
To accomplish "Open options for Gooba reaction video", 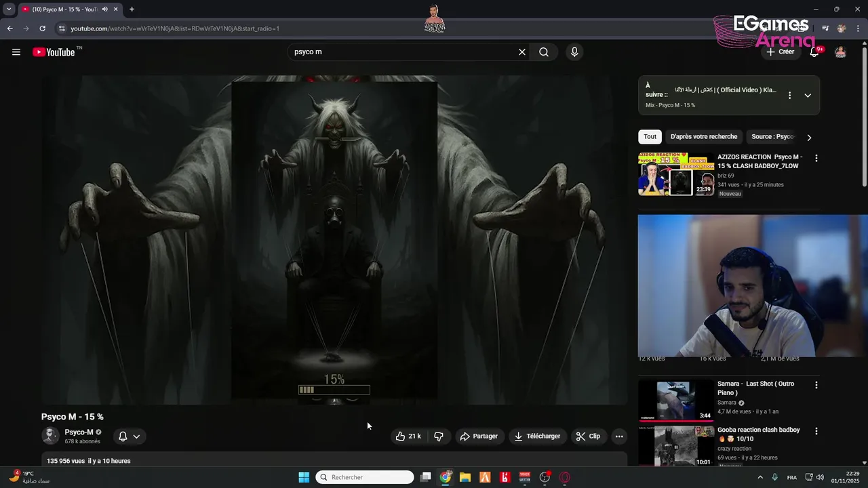I will tap(816, 431).
